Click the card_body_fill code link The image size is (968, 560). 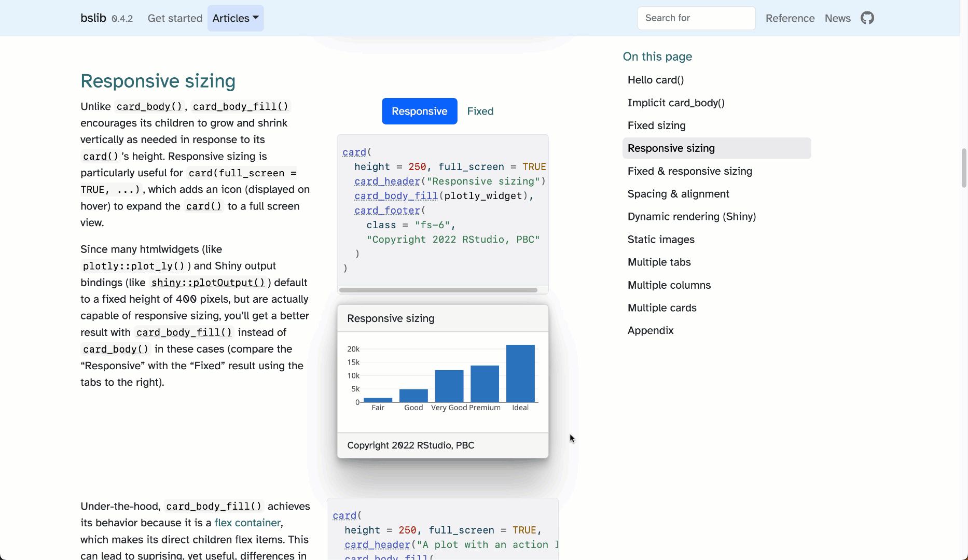396,196
